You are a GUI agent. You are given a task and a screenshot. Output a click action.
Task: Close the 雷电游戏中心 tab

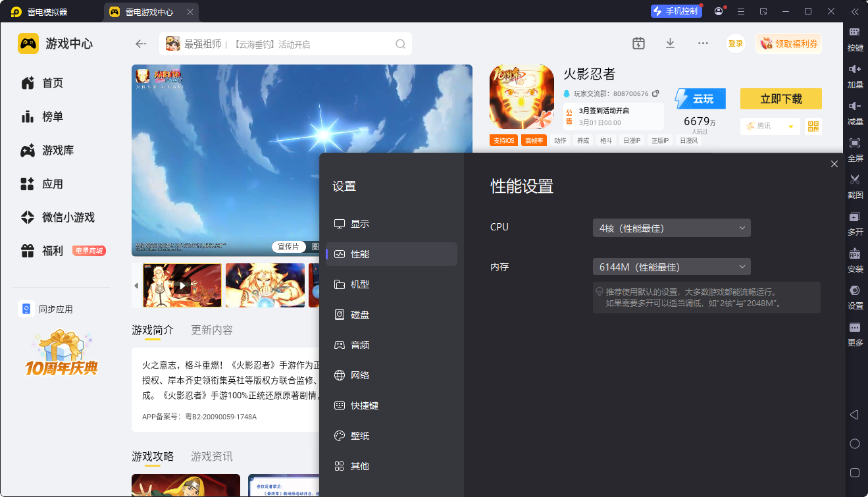pyautogui.click(x=190, y=12)
